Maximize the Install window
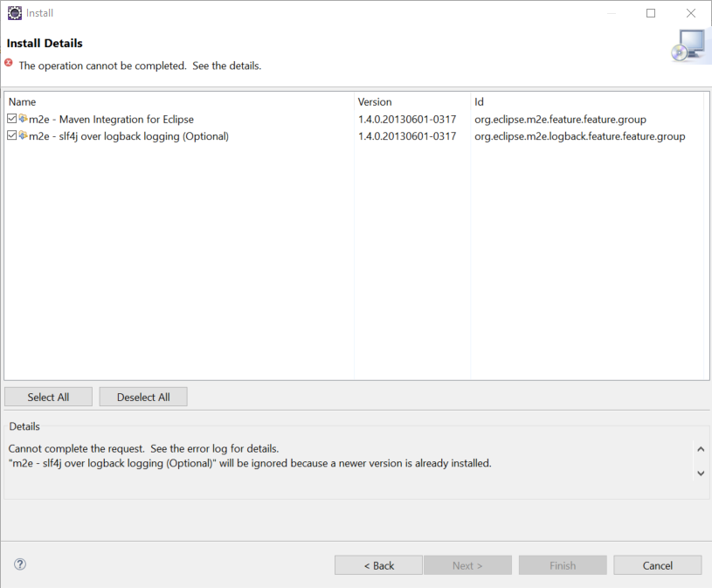 651,13
